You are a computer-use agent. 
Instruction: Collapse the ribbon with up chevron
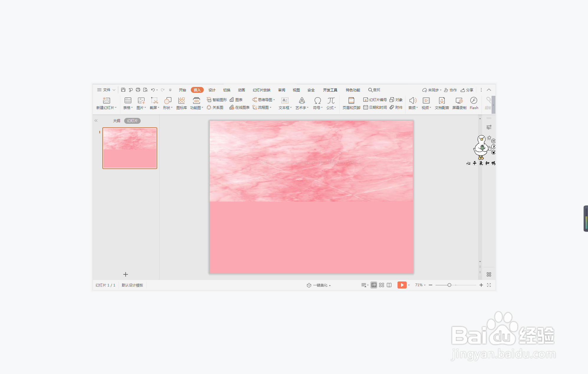click(x=489, y=90)
